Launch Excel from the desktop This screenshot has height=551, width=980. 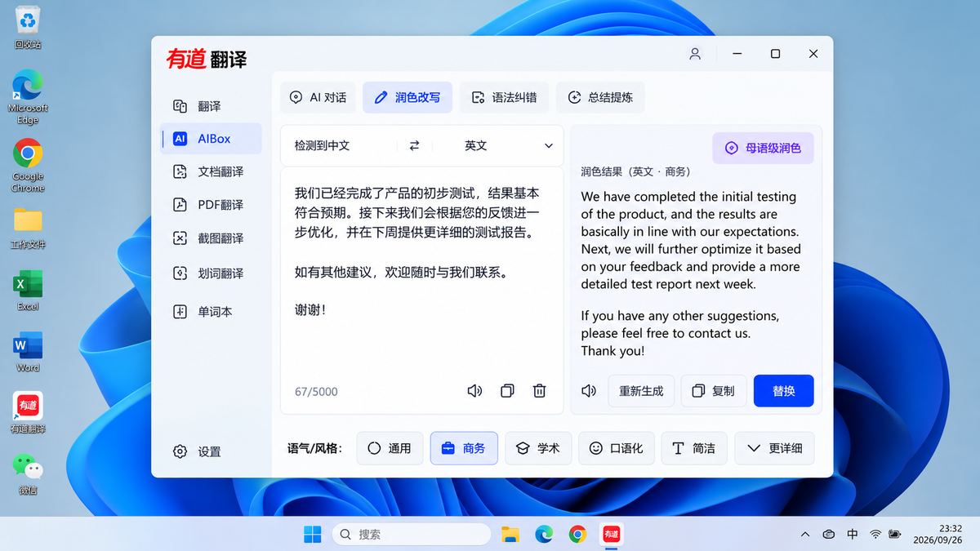point(28,291)
